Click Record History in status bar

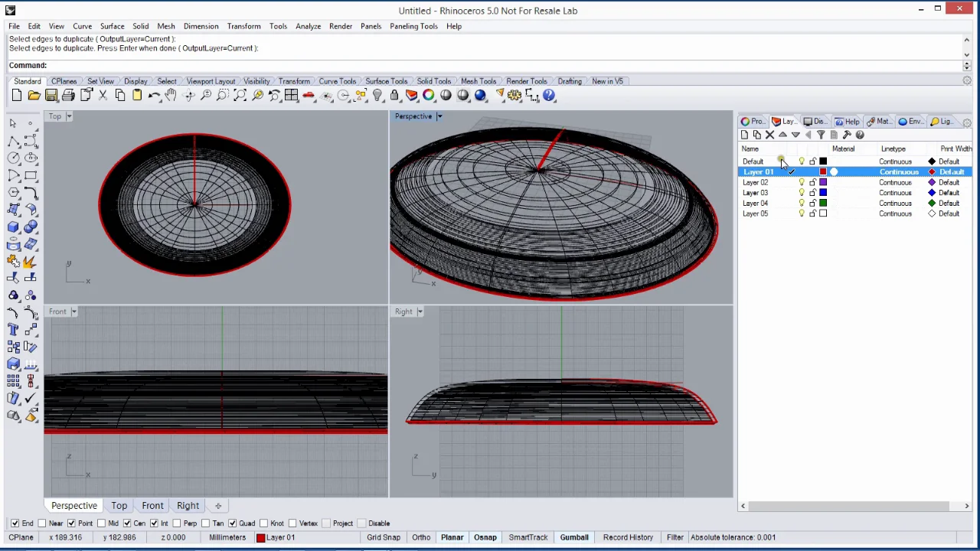628,537
